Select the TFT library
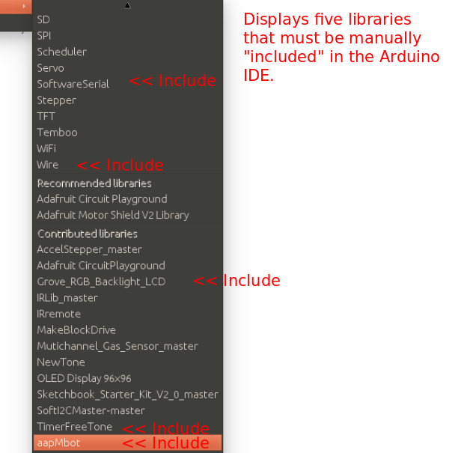 pos(46,116)
